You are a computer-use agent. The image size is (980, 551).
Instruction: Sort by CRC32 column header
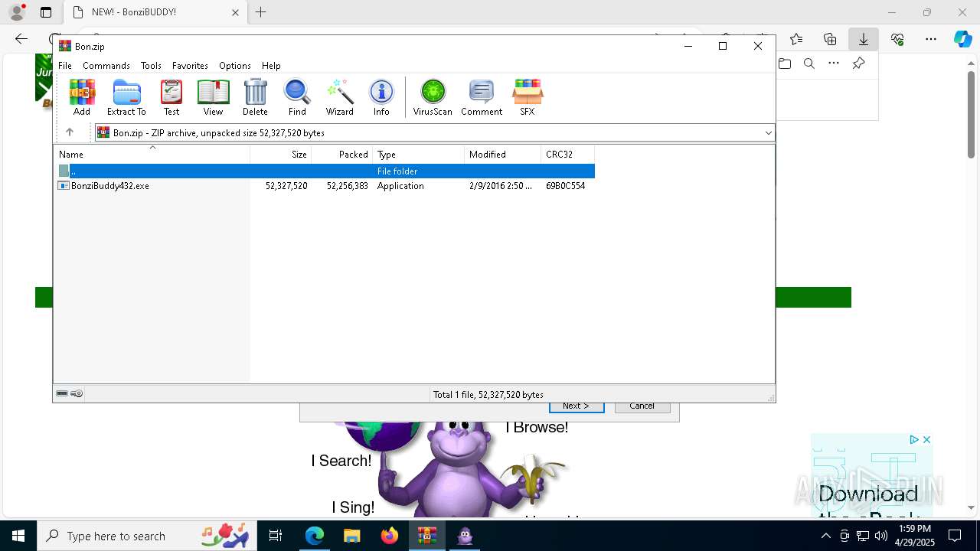(x=568, y=155)
